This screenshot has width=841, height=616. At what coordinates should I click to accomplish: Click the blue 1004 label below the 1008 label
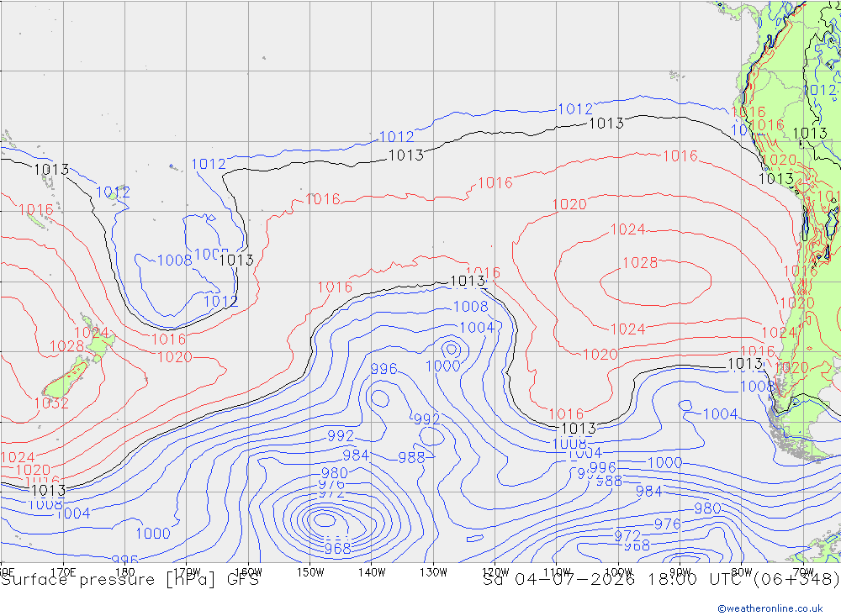pyautogui.click(x=478, y=328)
